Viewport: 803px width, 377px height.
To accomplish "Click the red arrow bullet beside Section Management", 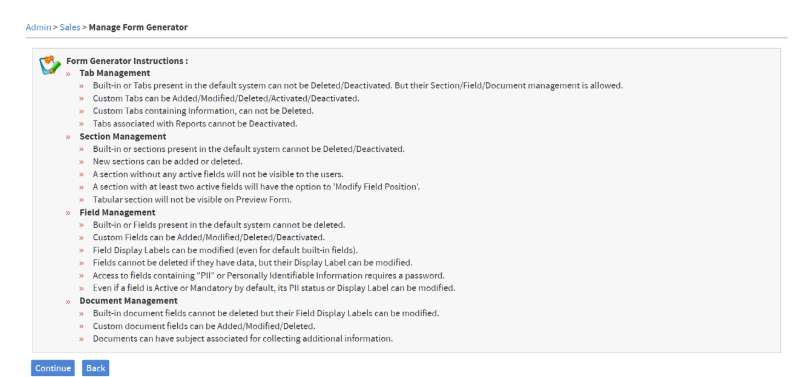I will pos(68,137).
